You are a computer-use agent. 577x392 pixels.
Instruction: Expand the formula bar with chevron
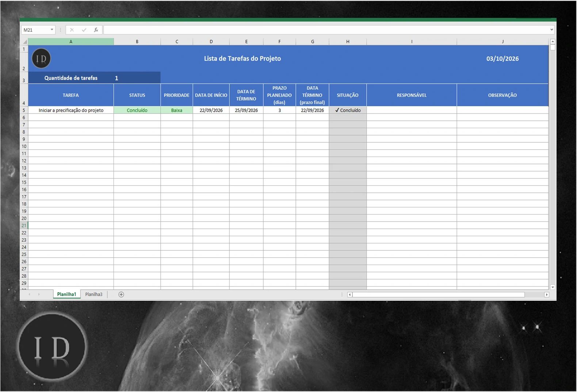551,30
